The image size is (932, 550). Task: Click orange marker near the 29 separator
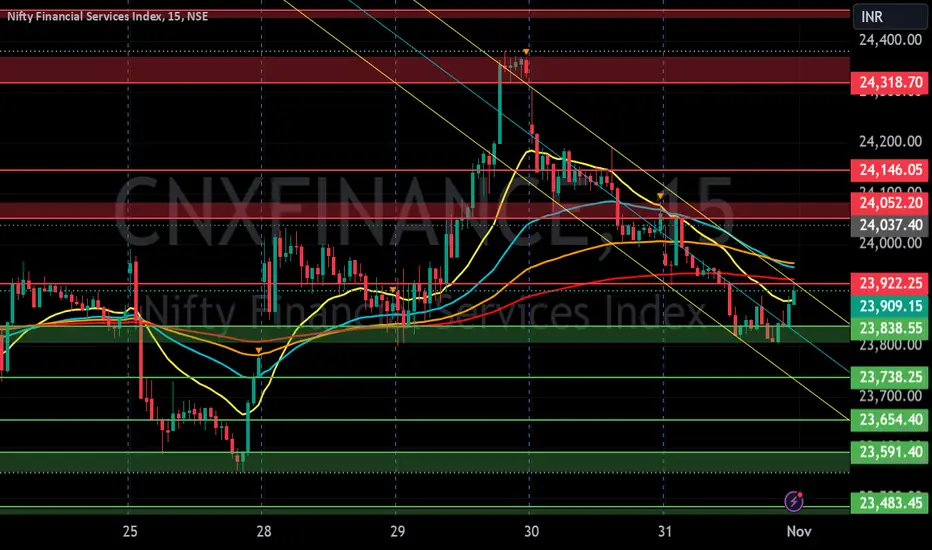point(393,290)
